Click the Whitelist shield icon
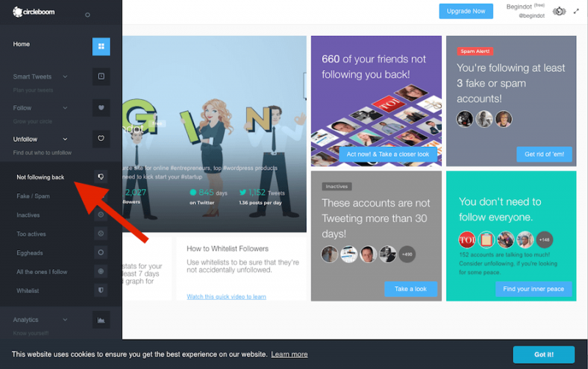 coord(101,290)
